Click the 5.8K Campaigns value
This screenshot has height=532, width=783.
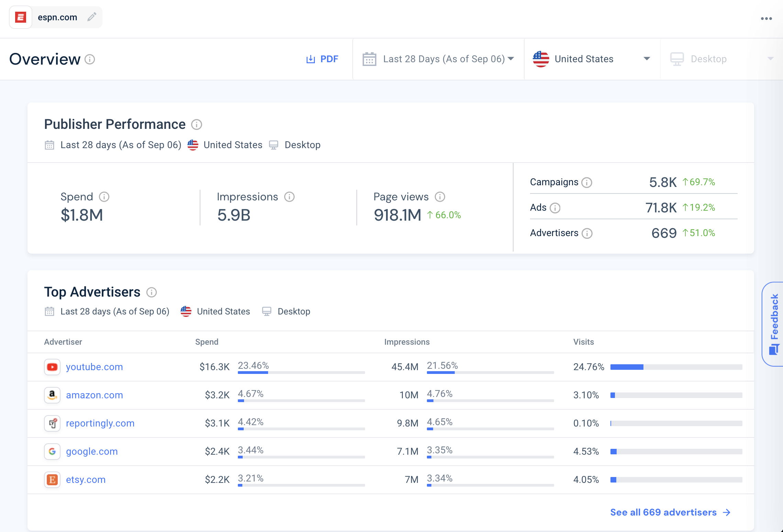(x=663, y=182)
